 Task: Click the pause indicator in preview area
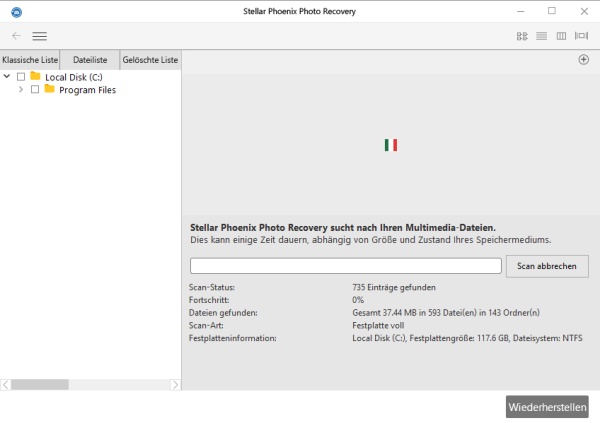[391, 145]
